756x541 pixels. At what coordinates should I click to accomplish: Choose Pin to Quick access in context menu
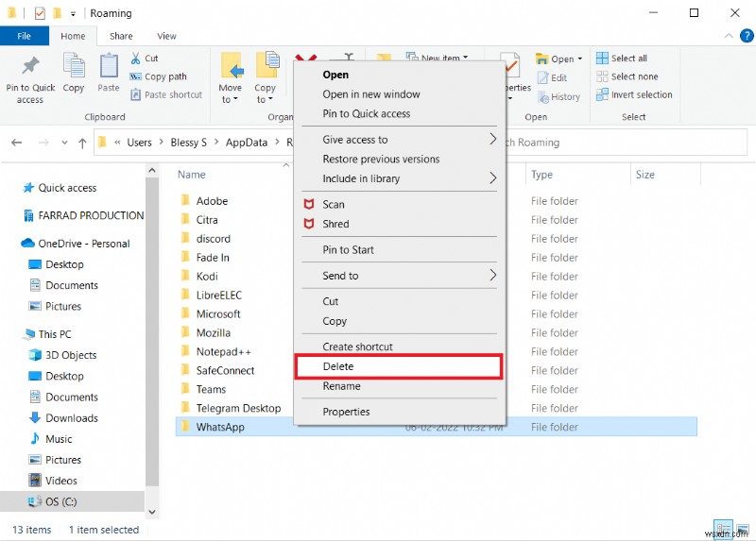[x=399, y=113]
